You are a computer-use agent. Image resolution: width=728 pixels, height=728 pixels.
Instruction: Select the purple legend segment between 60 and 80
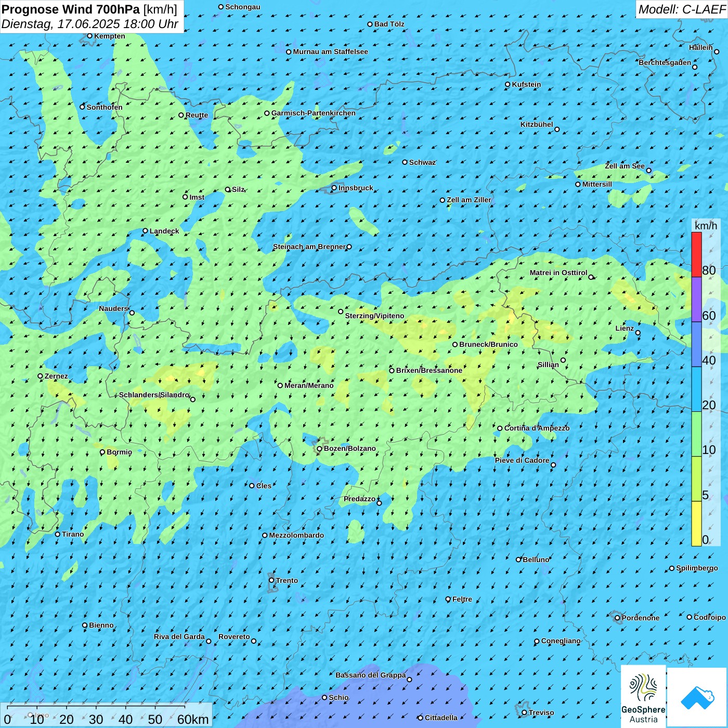tap(696, 300)
